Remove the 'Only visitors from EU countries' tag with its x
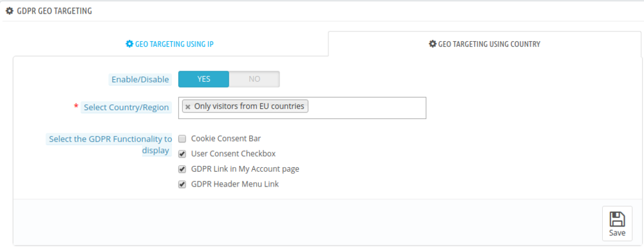 coord(187,107)
